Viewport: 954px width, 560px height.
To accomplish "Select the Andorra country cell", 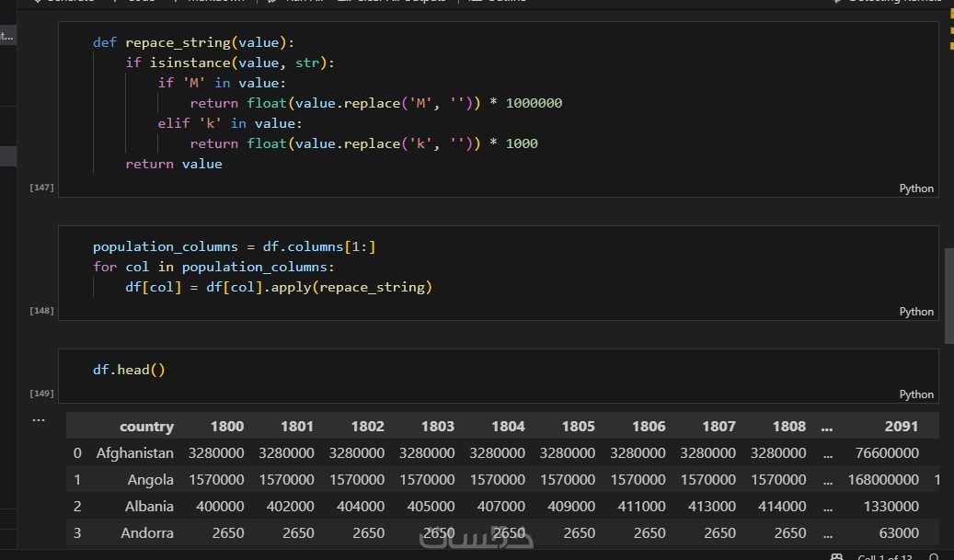I will pyautogui.click(x=146, y=533).
